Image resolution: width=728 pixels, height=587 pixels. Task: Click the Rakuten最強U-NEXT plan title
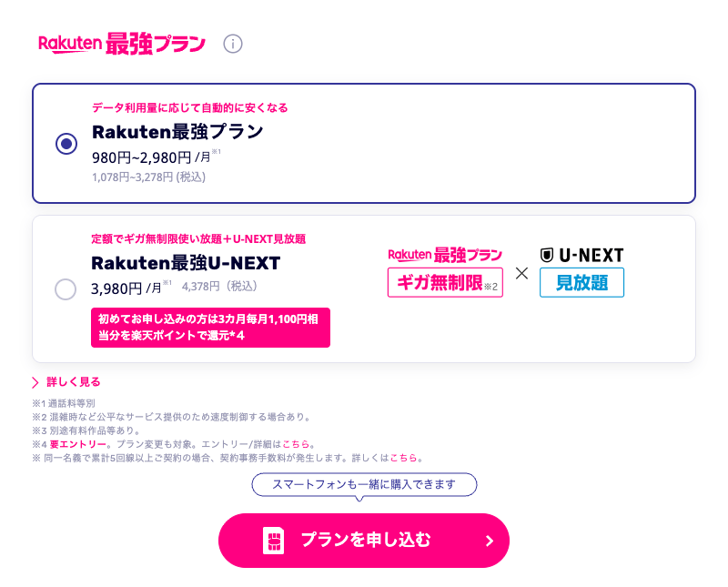click(x=186, y=263)
